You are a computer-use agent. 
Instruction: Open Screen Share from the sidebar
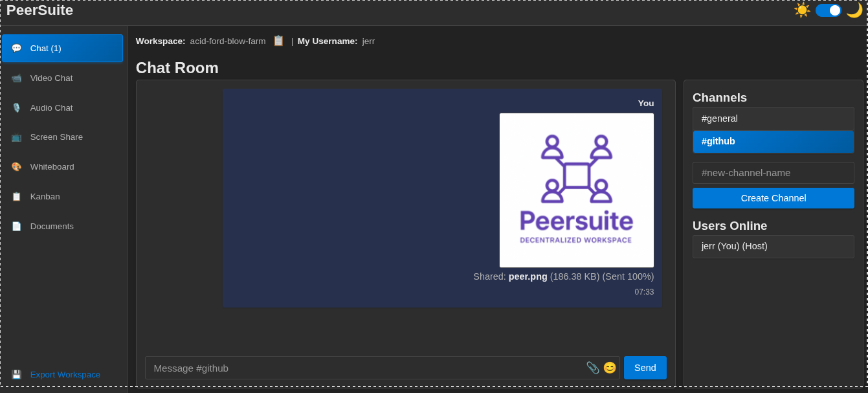pos(56,137)
